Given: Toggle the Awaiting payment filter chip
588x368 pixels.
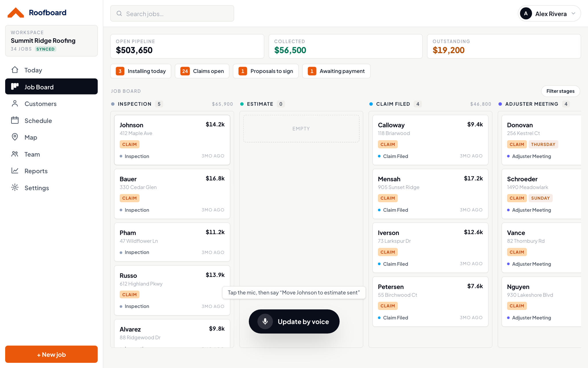Looking at the screenshot, I should [x=336, y=71].
